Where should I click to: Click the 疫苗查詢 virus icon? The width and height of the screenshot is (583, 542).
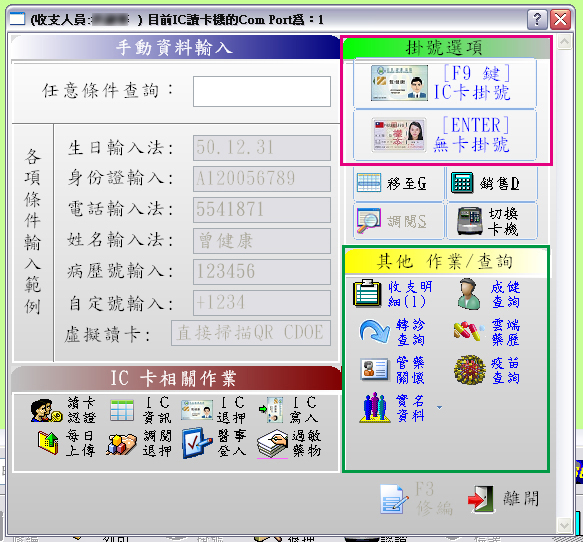(x=470, y=370)
